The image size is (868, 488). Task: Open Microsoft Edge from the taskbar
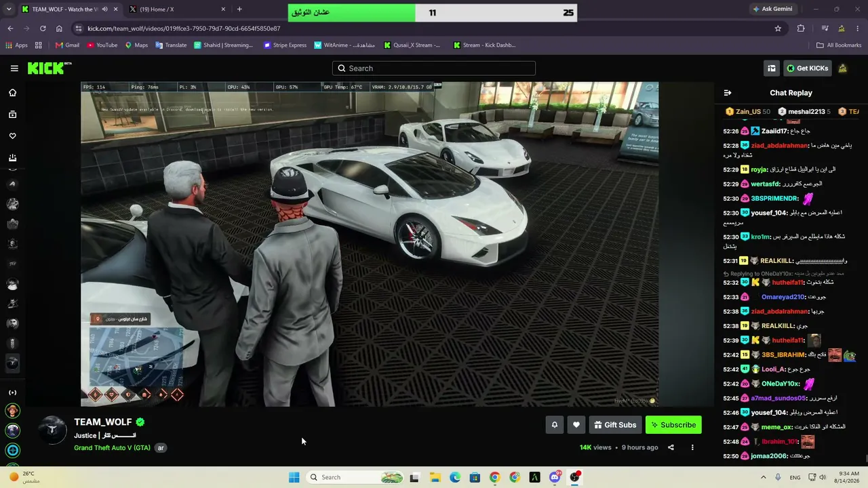455,477
